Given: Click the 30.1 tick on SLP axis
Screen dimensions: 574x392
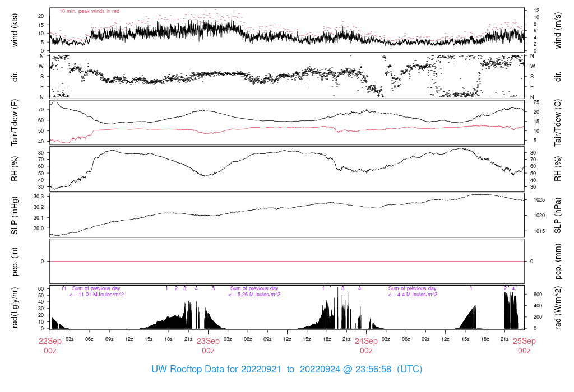Looking at the screenshot, I should [39, 218].
